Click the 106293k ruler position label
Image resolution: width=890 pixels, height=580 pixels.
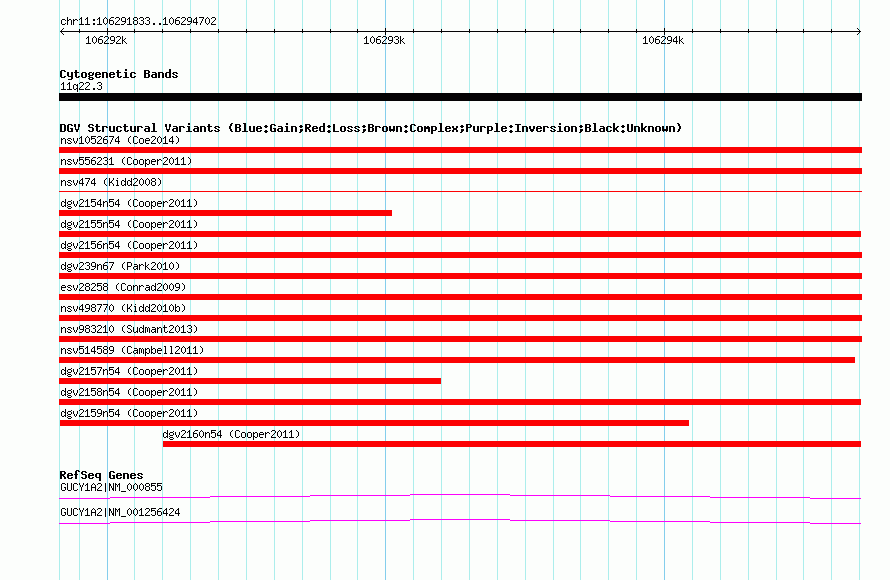click(x=384, y=40)
